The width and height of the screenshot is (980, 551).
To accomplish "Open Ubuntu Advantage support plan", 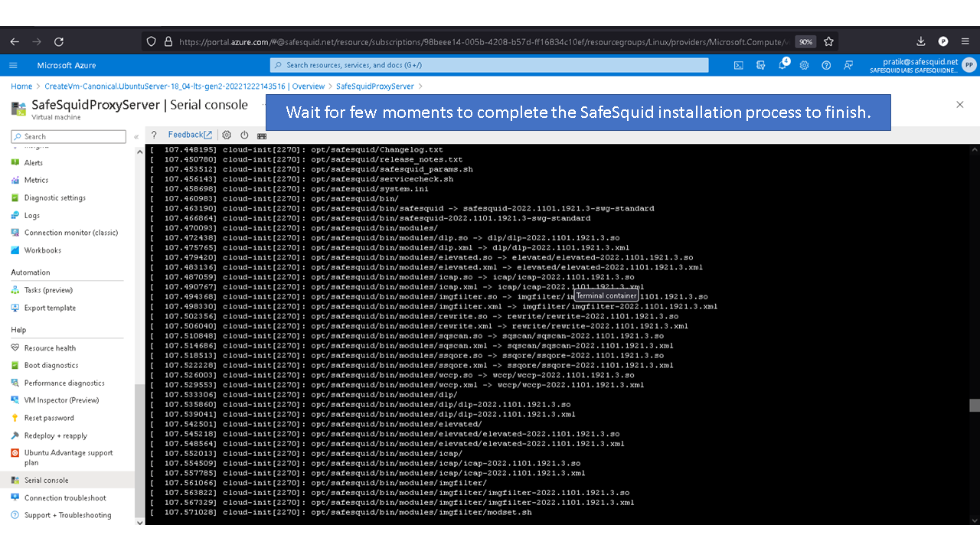I will [x=67, y=458].
